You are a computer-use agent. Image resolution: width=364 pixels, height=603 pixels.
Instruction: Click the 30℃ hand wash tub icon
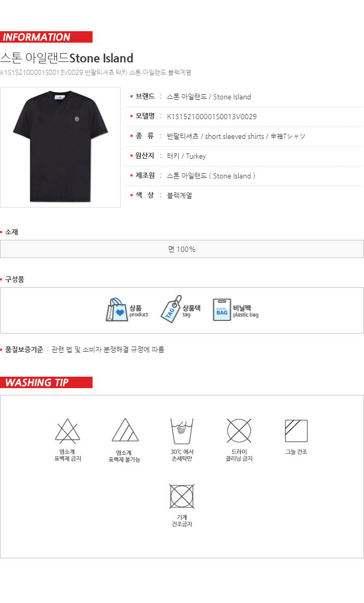pos(182,431)
